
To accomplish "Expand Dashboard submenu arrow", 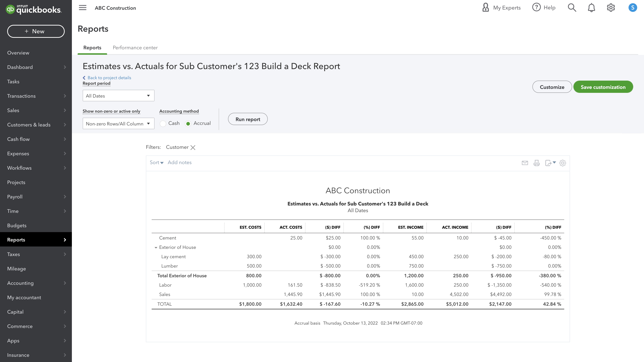I will point(65,67).
